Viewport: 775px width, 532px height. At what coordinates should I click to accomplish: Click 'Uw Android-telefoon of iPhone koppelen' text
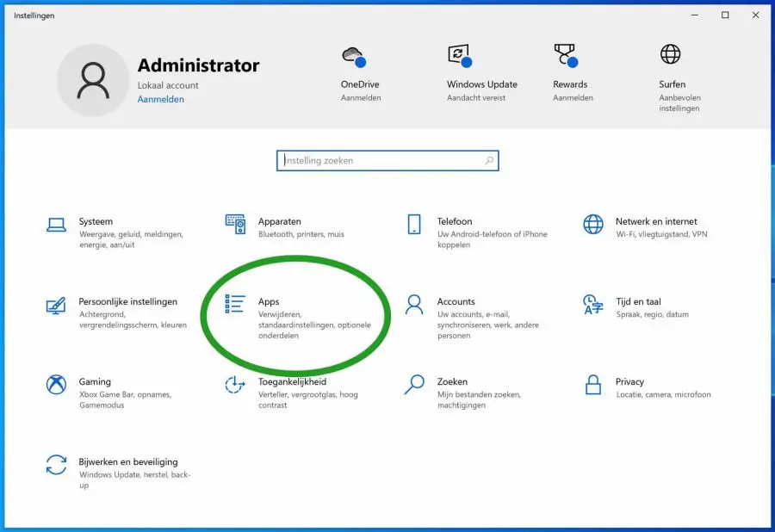pyautogui.click(x=493, y=239)
